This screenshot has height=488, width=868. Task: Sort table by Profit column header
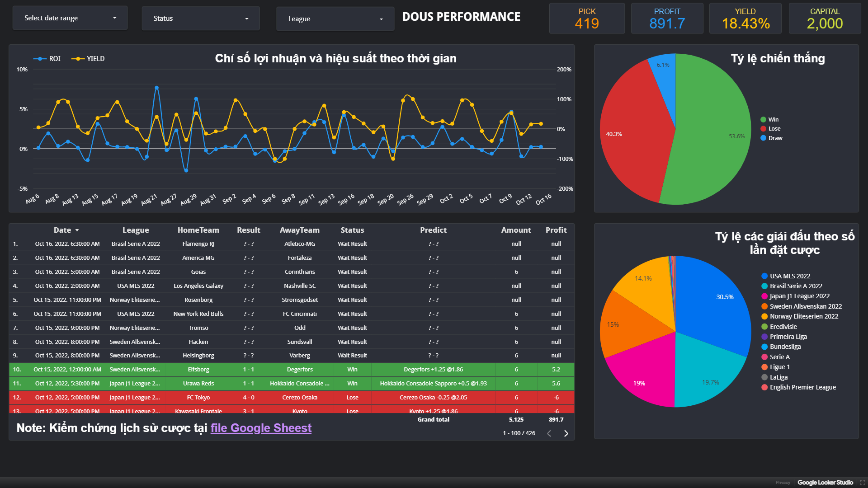click(556, 230)
